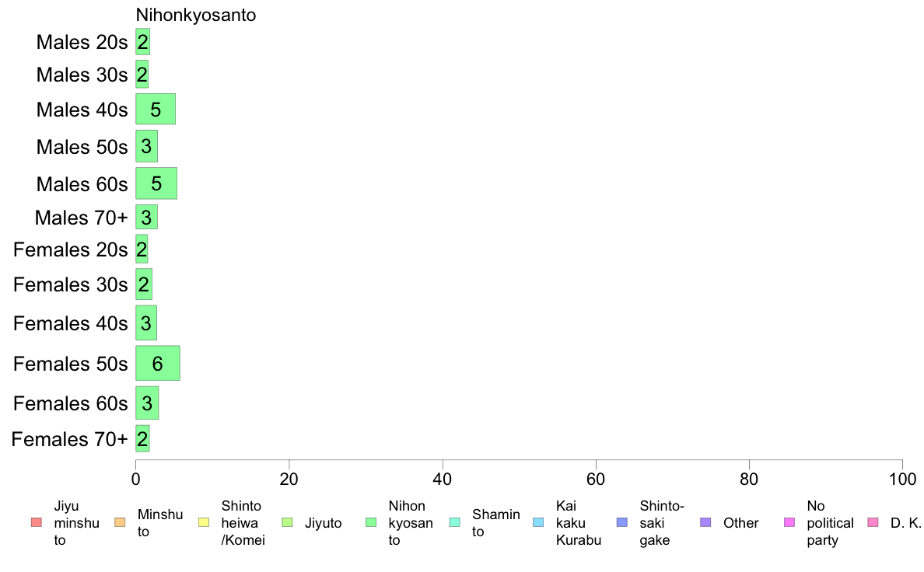924x572 pixels.
Task: Click the Shinto heiwa/Komei legend swatch
Action: pyautogui.click(x=204, y=522)
